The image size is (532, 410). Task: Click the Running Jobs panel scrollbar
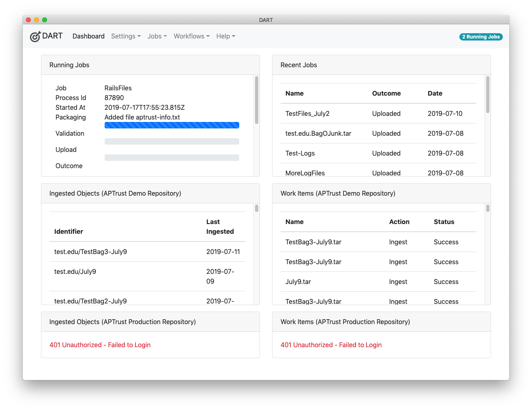tap(257, 100)
